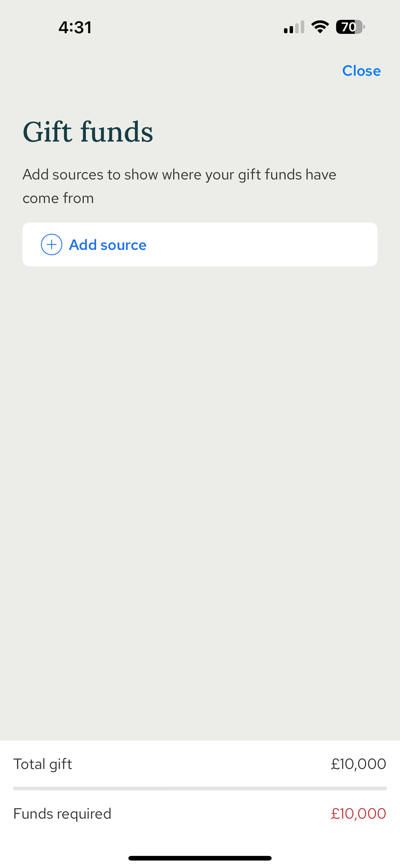The image size is (400, 868).
Task: Tap the cellular signal strength icon
Action: point(294,27)
